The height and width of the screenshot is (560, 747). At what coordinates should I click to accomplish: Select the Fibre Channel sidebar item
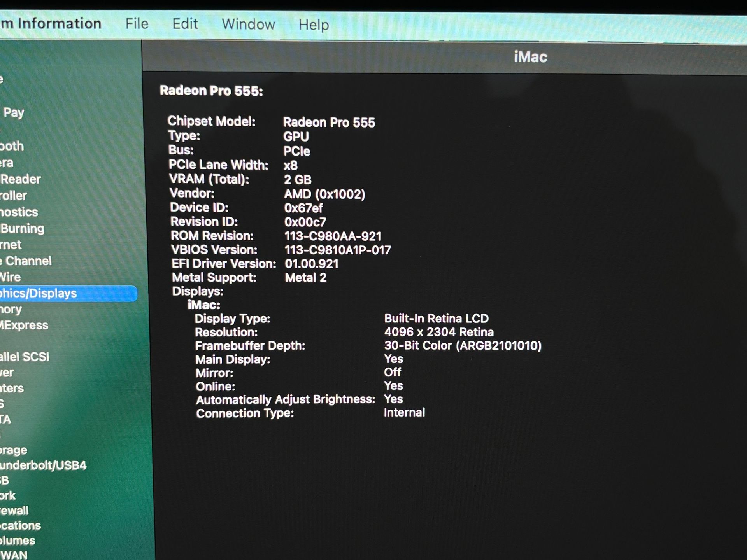(x=26, y=261)
